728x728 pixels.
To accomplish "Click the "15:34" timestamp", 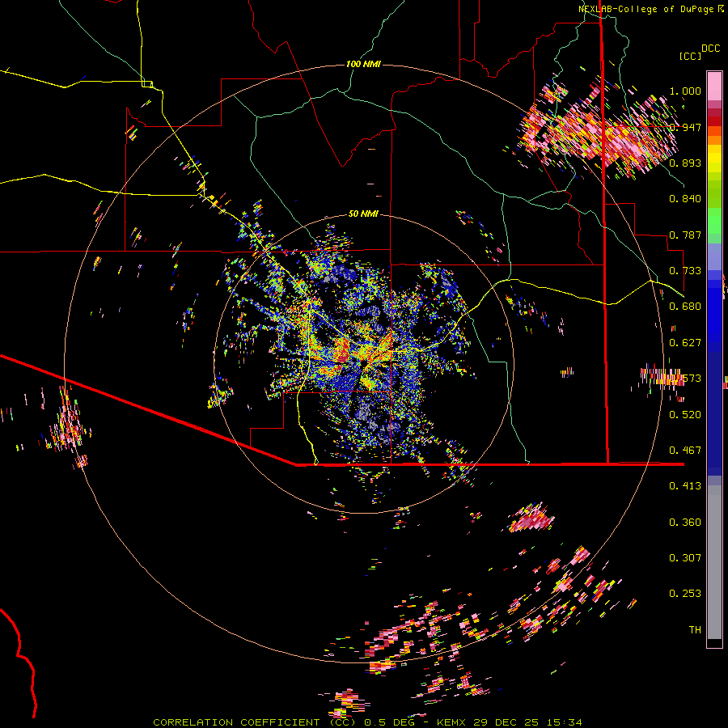I will pos(564,722).
